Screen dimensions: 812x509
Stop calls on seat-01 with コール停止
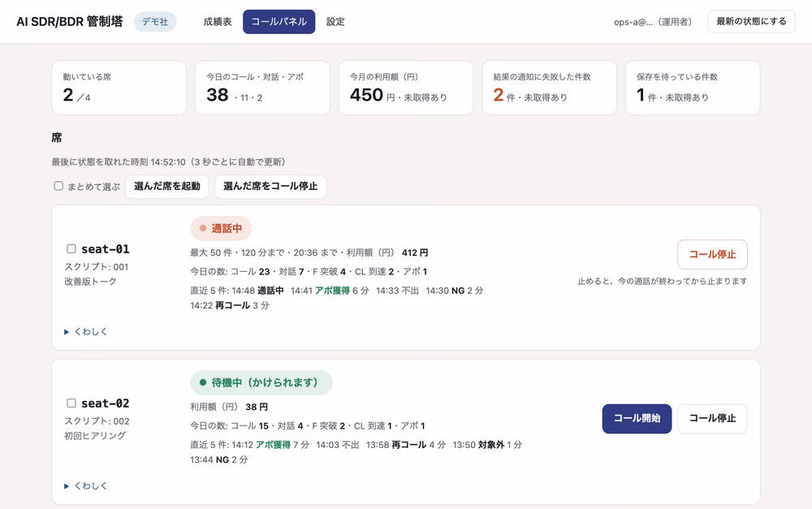pos(712,254)
